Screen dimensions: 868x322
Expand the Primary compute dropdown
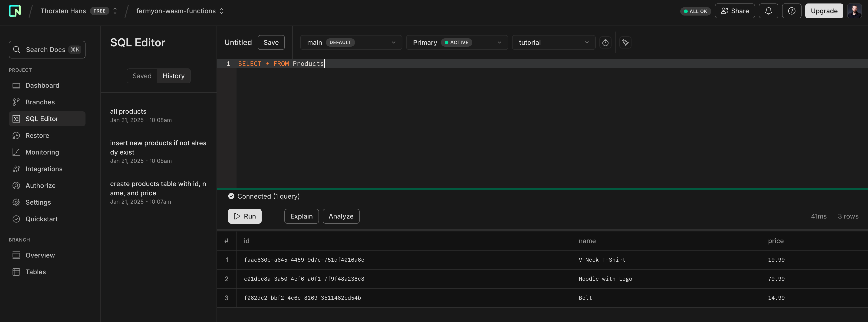(457, 42)
